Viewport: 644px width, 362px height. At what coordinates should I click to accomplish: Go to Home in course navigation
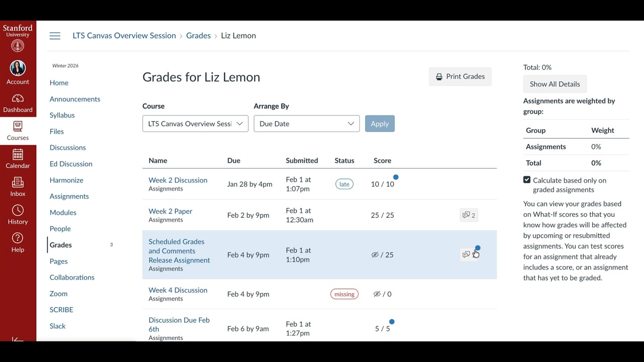coord(59,83)
